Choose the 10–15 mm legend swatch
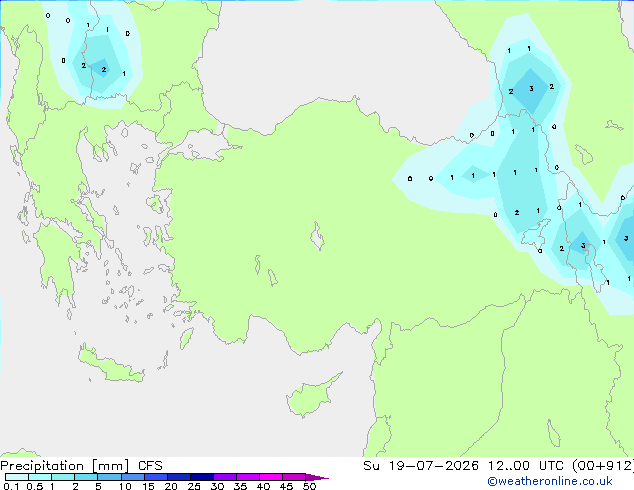Screen dimensions: 634x490 132,477
